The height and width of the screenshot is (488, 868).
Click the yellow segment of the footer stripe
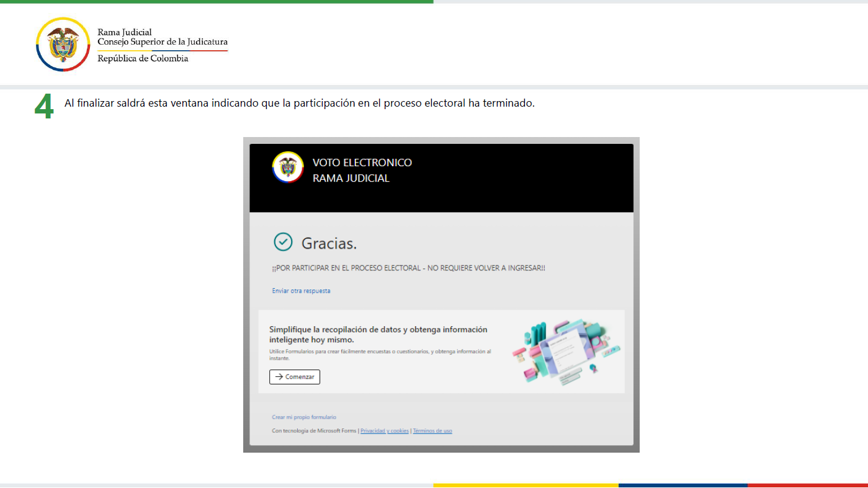(x=526, y=485)
